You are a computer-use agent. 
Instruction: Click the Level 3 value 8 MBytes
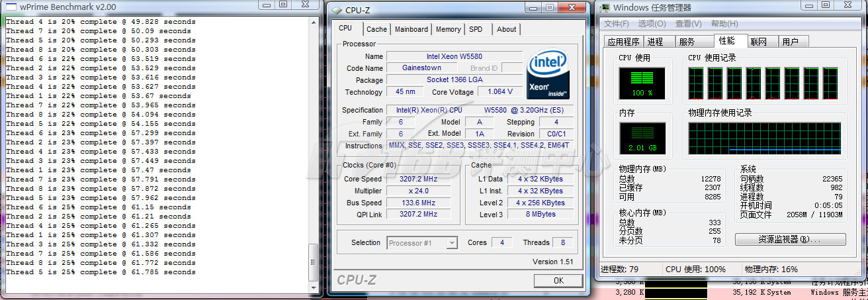point(540,215)
